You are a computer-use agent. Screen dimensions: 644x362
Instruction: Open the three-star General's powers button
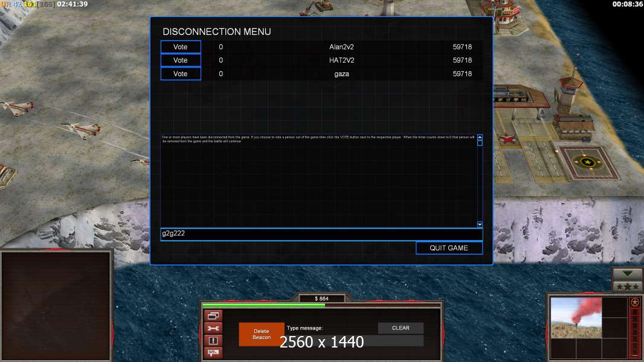coord(627,287)
